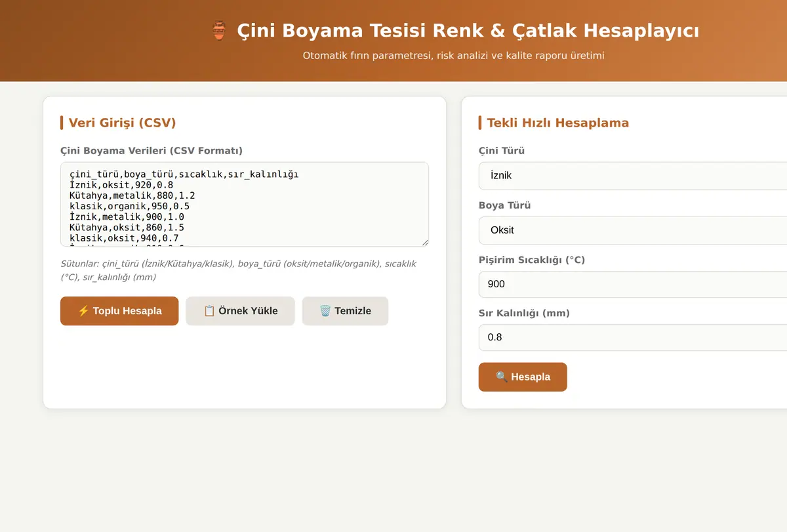Click the subtitle Otomatik fırın parametresi
This screenshot has width=787, height=532.
[x=454, y=56]
